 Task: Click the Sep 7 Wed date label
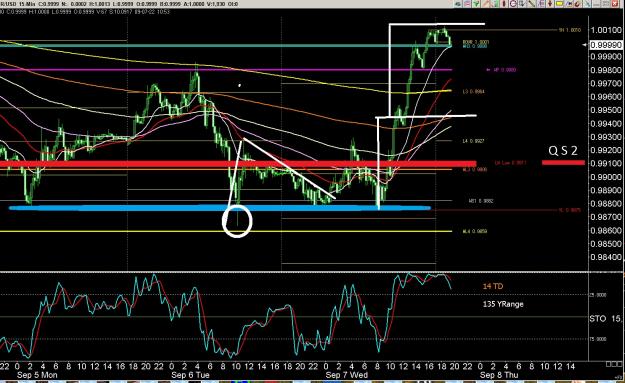pyautogui.click(x=346, y=375)
